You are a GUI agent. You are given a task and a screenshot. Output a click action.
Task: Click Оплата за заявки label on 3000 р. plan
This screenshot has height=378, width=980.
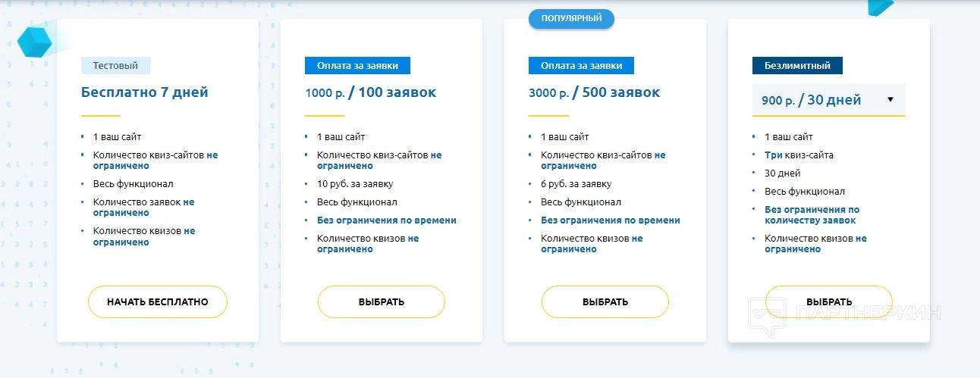(x=581, y=66)
